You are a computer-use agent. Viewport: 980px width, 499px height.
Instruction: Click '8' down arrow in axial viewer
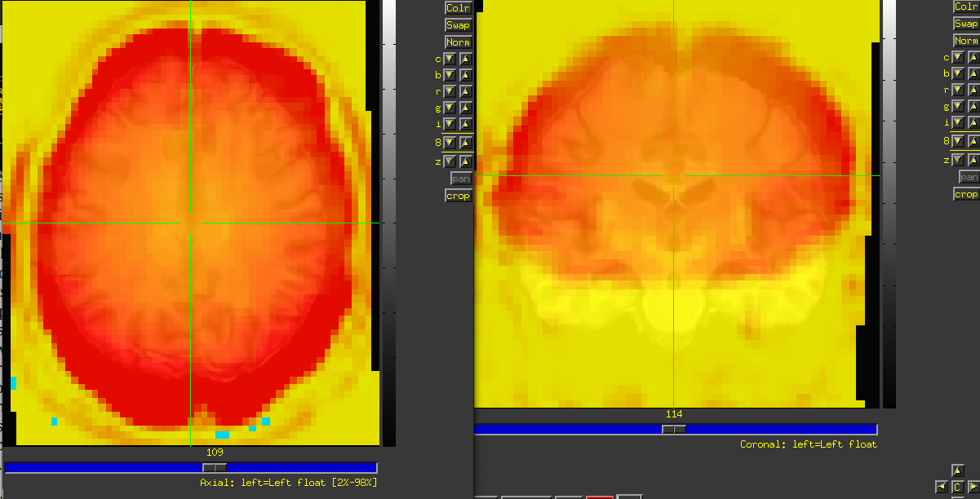[x=450, y=141]
